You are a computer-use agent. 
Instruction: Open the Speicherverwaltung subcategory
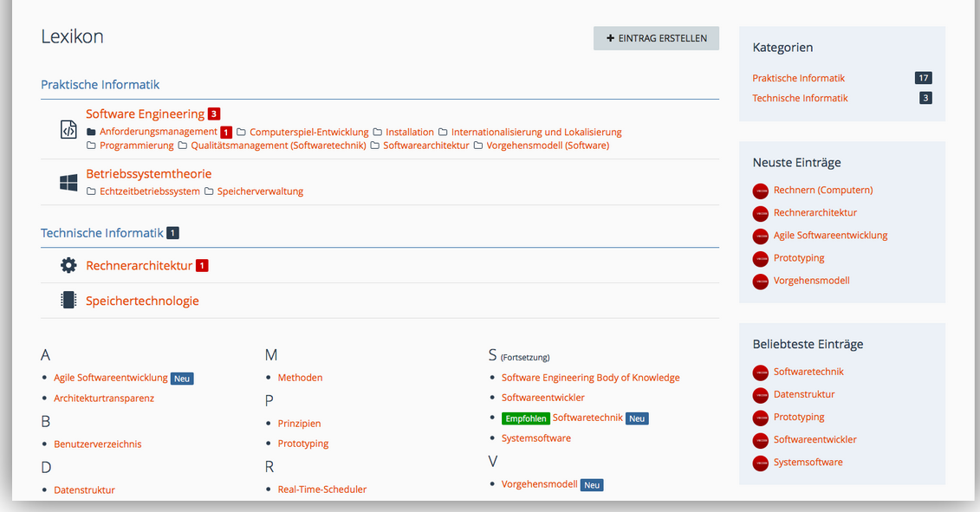click(260, 191)
